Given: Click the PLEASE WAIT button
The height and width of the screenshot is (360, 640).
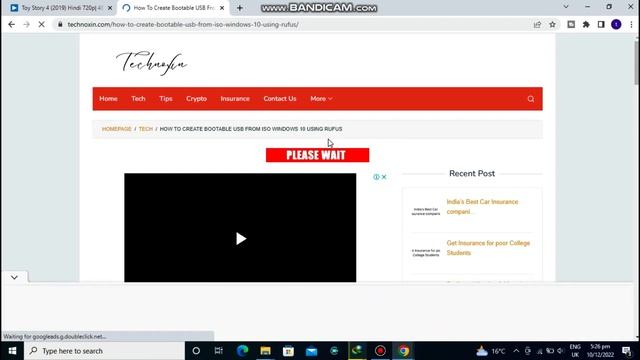Looking at the screenshot, I should click(x=318, y=155).
